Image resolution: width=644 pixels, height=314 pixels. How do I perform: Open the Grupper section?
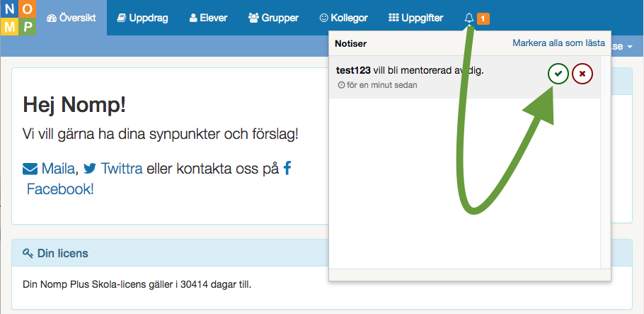[273, 18]
